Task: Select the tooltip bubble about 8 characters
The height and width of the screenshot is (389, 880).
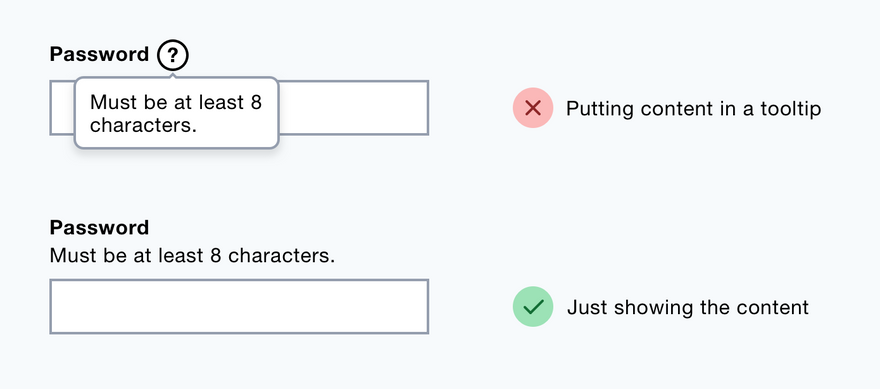Action: [x=177, y=113]
